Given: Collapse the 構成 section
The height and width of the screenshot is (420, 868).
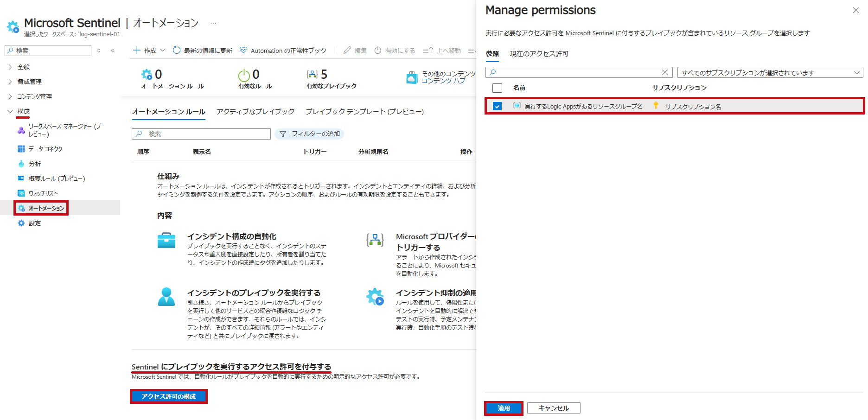Looking at the screenshot, I should [x=10, y=111].
